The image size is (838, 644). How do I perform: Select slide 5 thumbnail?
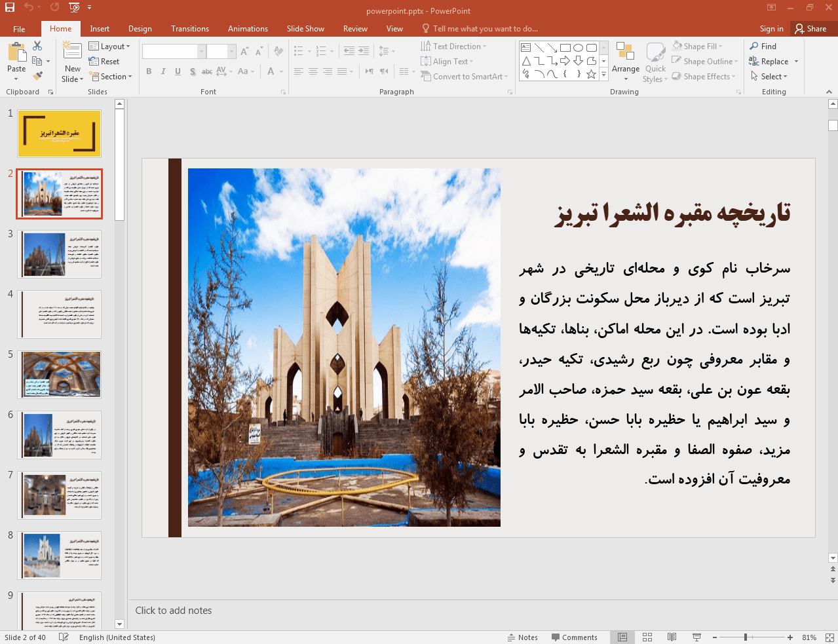point(60,375)
